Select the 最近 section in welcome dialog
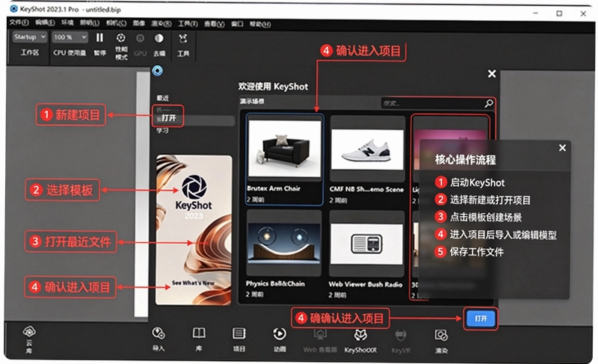 (x=162, y=98)
